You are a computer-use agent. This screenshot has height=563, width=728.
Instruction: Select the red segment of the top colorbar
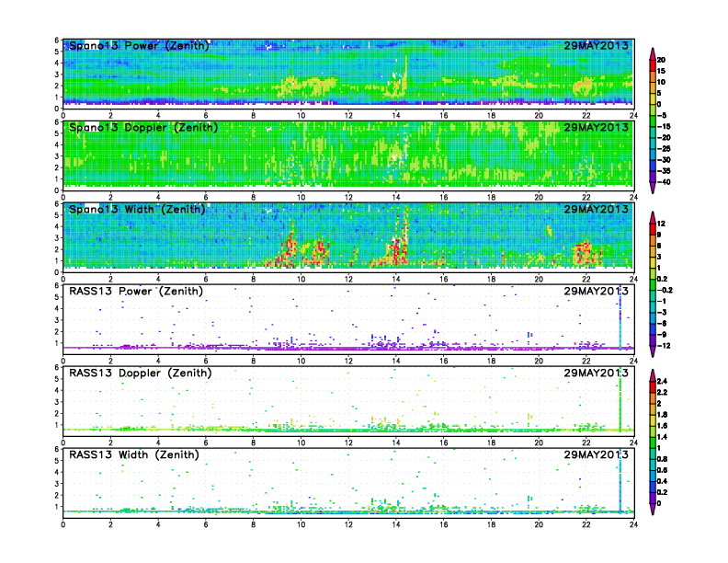[653, 65]
